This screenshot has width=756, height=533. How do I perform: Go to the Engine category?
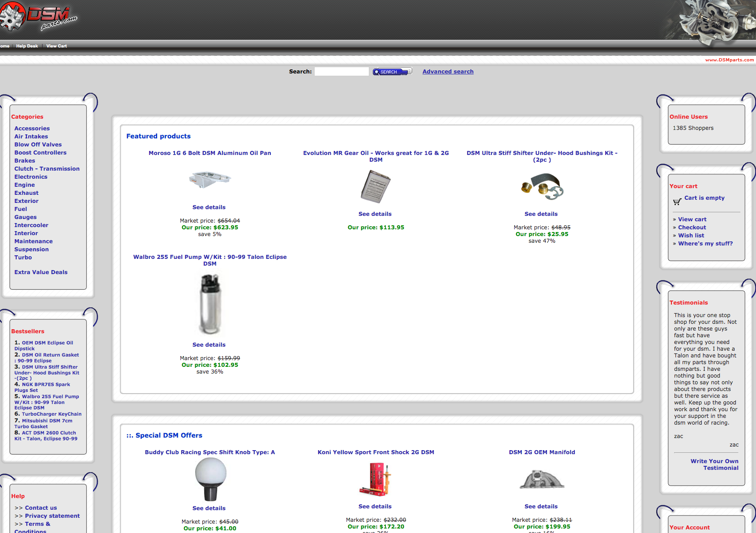(x=25, y=185)
